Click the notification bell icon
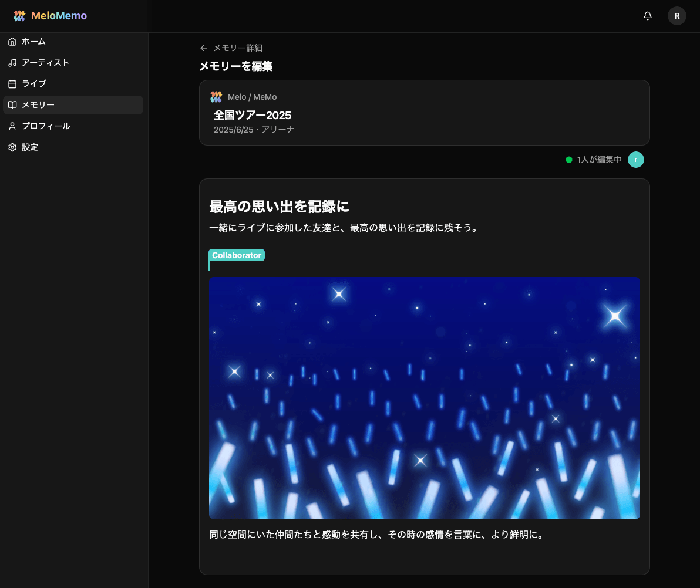 coord(647,16)
